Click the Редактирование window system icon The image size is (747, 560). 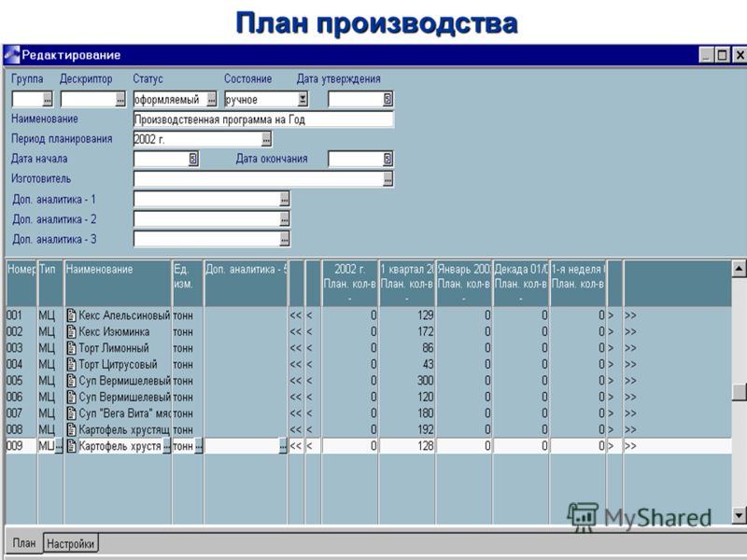pyautogui.click(x=12, y=55)
